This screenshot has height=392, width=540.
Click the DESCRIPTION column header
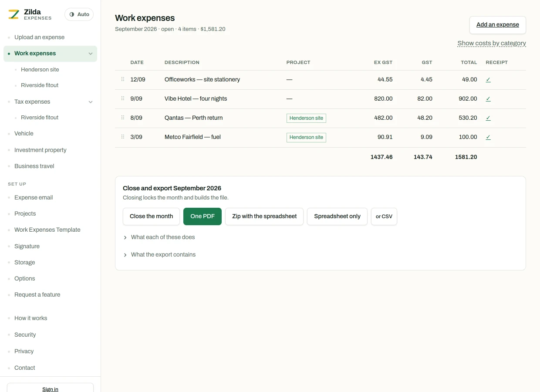point(182,62)
